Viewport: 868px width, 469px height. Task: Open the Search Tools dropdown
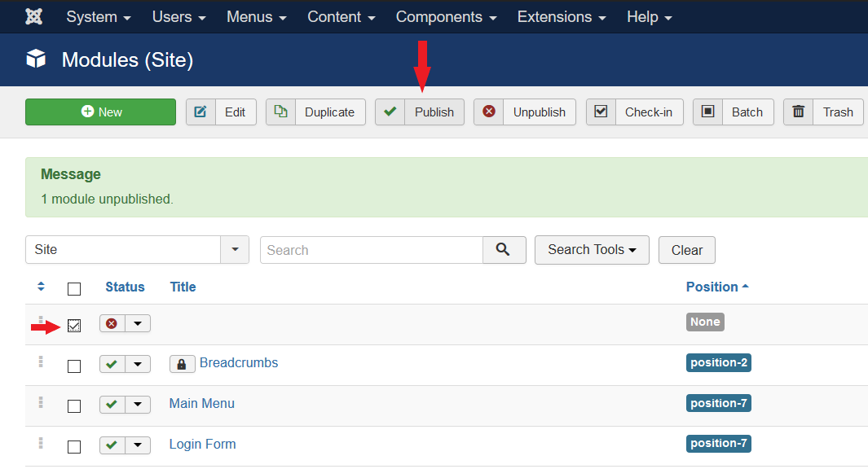coord(592,250)
